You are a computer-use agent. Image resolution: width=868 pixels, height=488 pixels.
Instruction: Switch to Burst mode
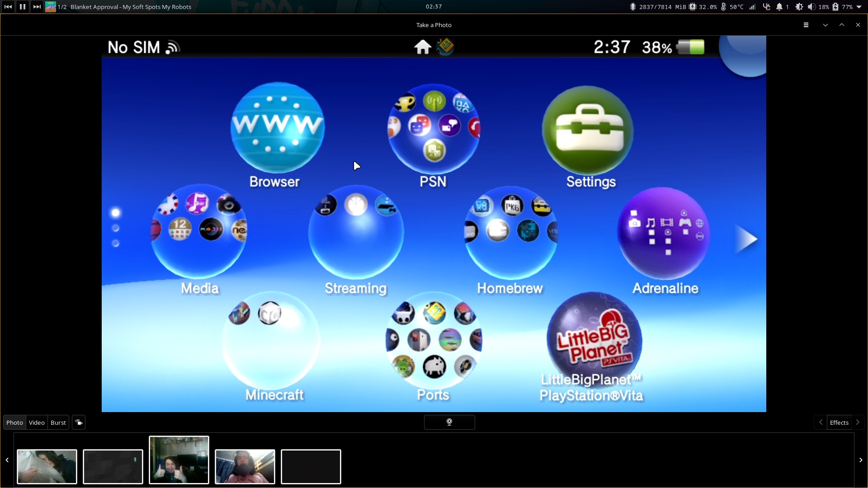coord(58,422)
